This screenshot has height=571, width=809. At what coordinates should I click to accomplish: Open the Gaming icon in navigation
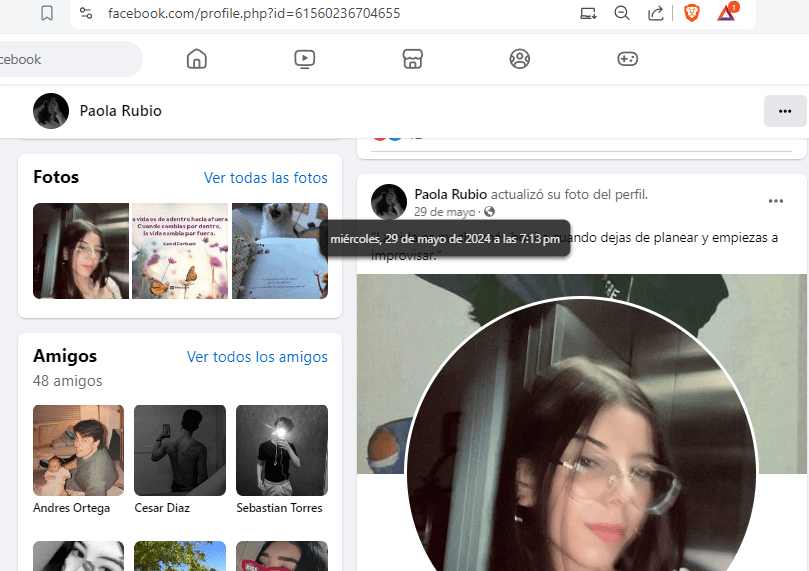(x=627, y=59)
